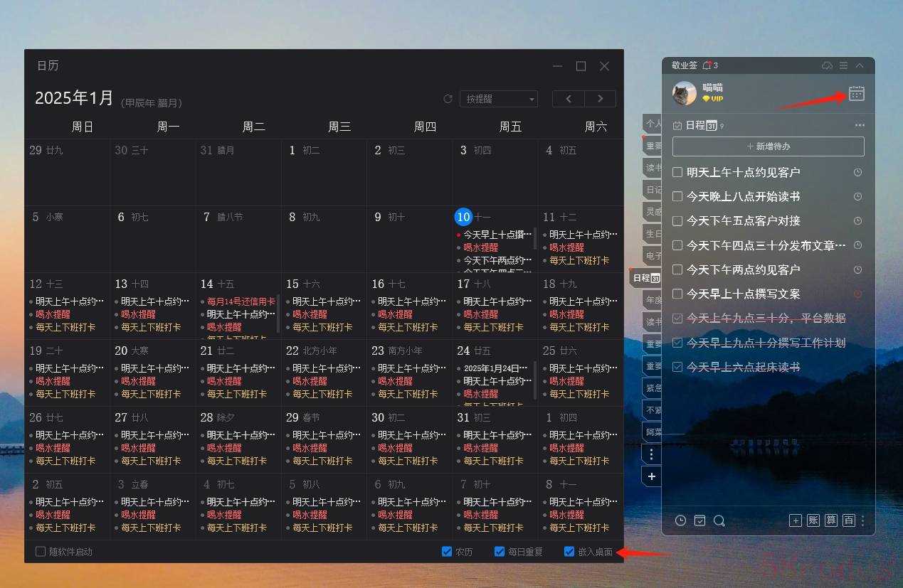This screenshot has width=903, height=588.
Task: Collapse the 敬业签 panel with up chevron
Action: tap(860, 65)
